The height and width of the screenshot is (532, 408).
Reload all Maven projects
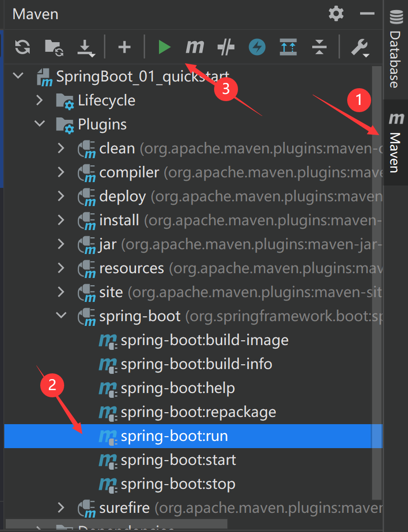tap(23, 47)
